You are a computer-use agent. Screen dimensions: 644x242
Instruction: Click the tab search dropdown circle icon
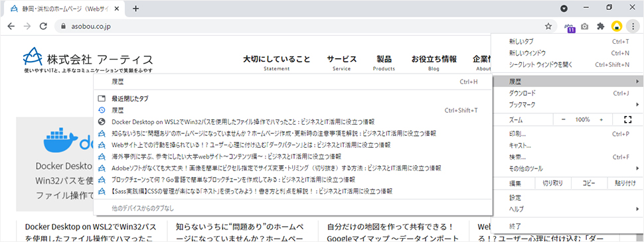click(564, 8)
